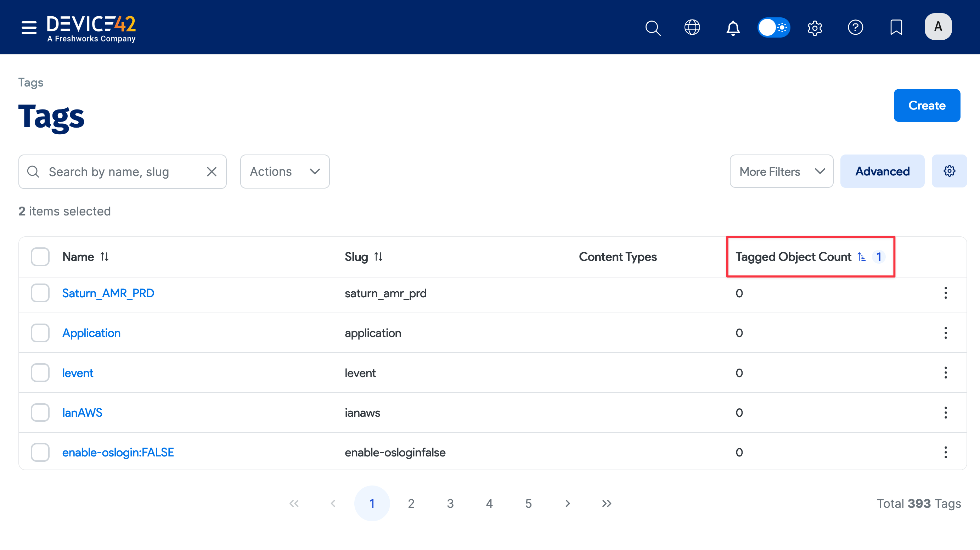This screenshot has width=980, height=550.
Task: Click the bookmark icon in the header
Action: (896, 27)
